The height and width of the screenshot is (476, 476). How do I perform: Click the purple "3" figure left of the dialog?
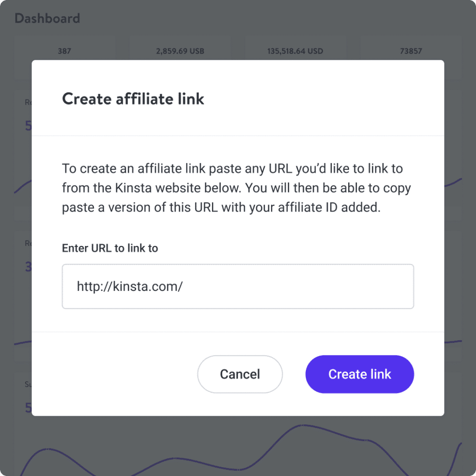pyautogui.click(x=28, y=267)
